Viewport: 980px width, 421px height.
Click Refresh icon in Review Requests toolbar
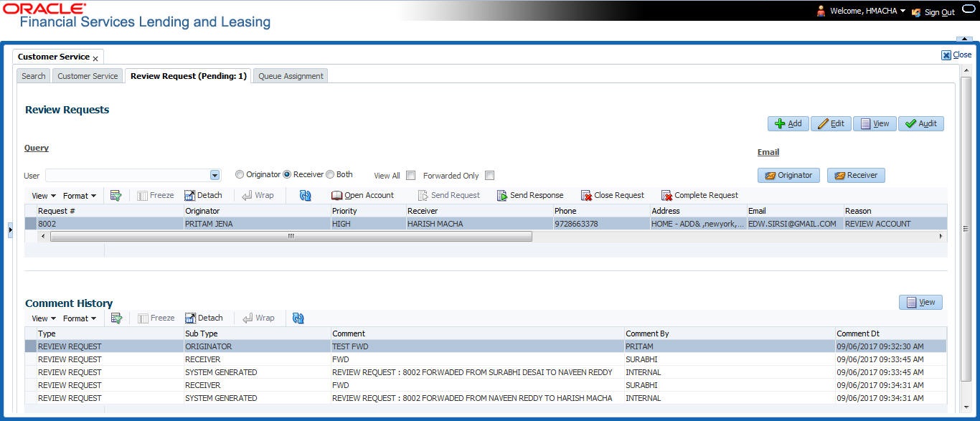tap(306, 195)
